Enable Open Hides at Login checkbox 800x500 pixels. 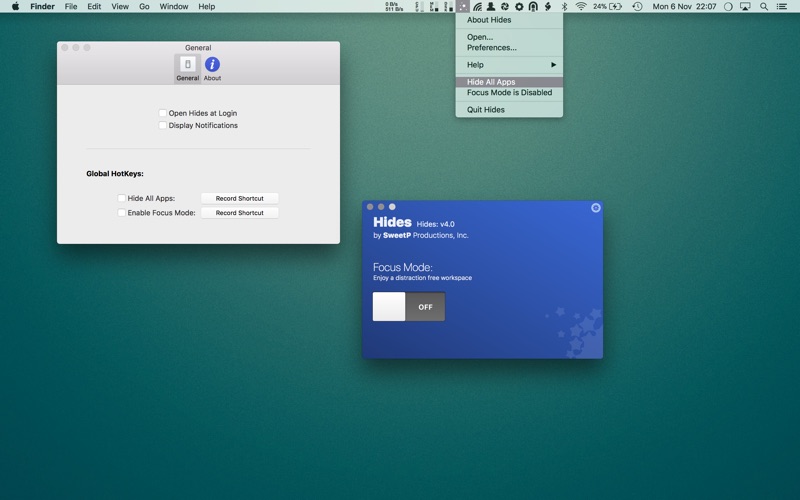163,113
